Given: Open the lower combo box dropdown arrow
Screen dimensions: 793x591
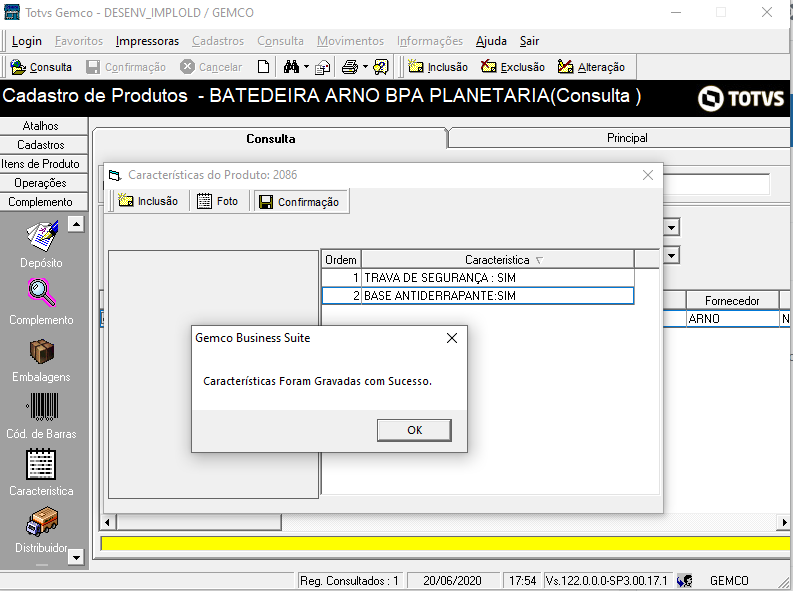Looking at the screenshot, I should coord(671,256).
